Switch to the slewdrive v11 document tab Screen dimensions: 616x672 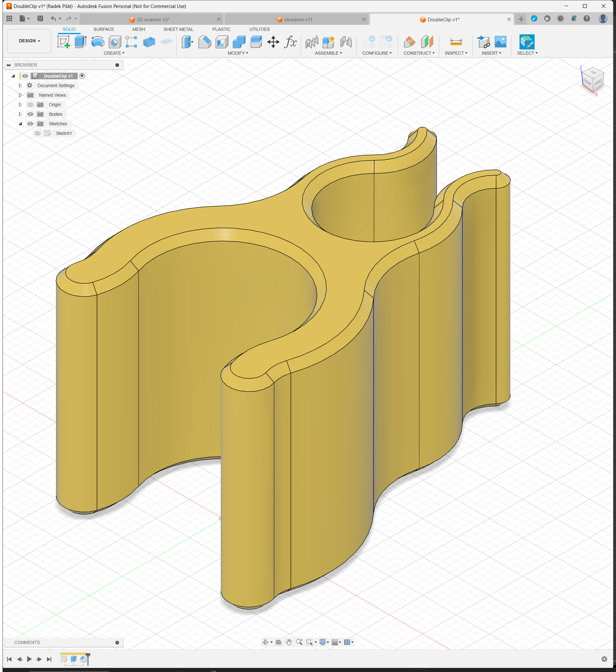296,20
